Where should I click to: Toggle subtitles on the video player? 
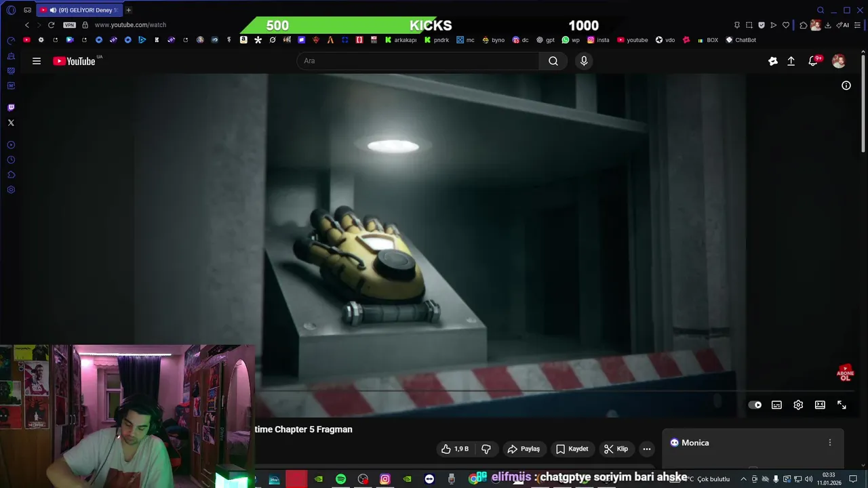(776, 405)
